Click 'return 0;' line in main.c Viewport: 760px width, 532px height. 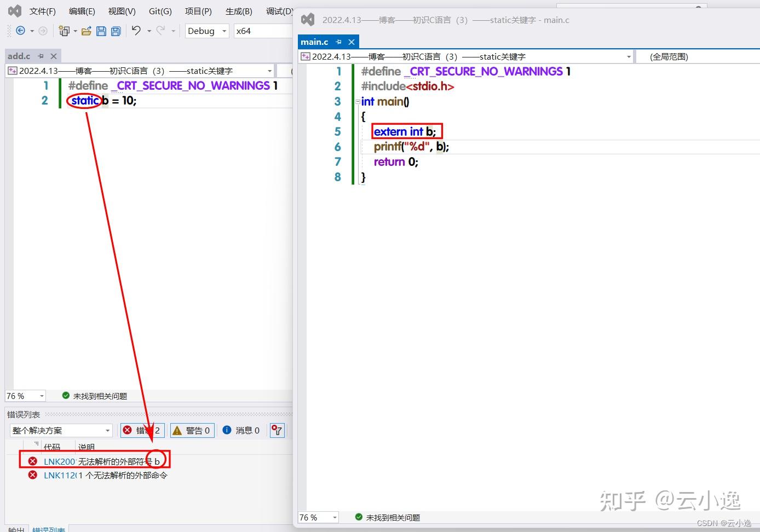[x=396, y=162]
